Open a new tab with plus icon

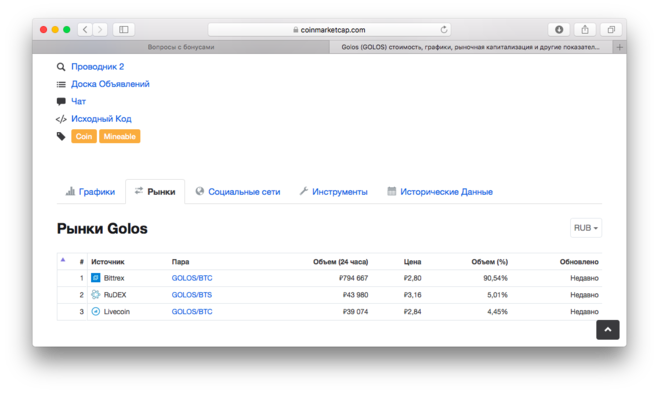(619, 47)
